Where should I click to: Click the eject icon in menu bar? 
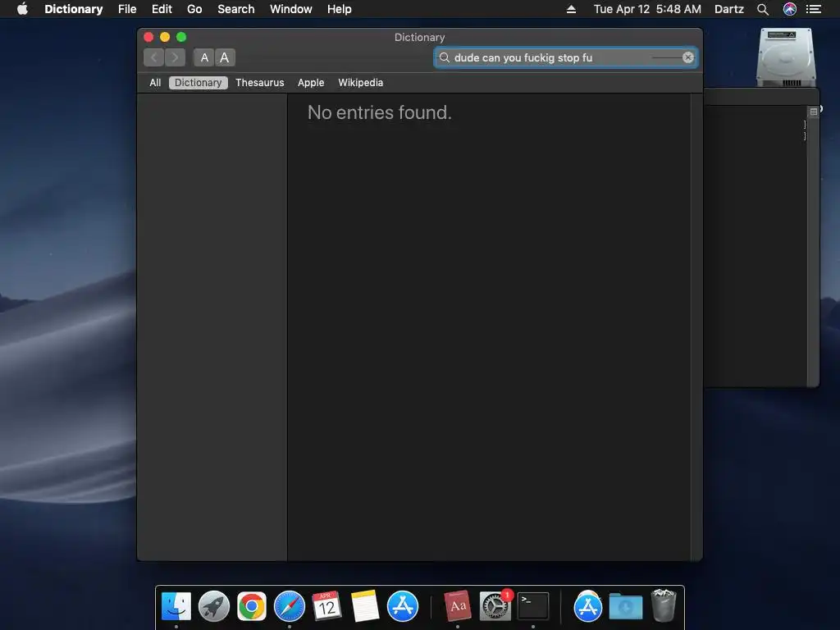click(x=571, y=9)
